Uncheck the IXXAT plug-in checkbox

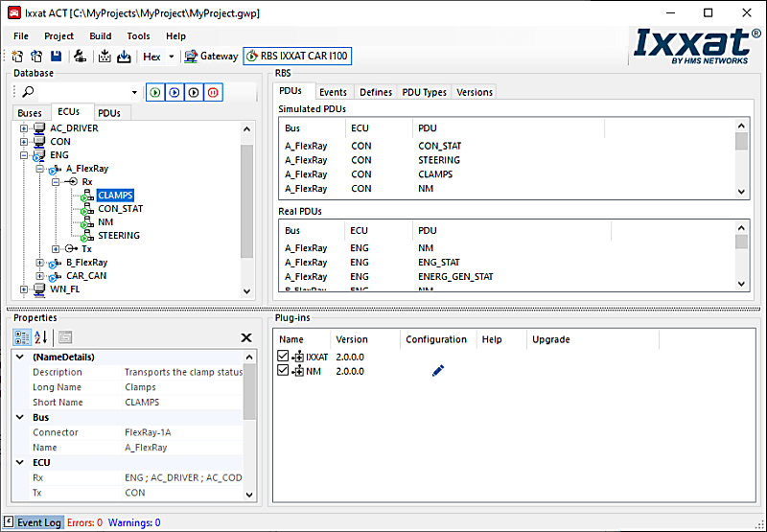point(283,357)
